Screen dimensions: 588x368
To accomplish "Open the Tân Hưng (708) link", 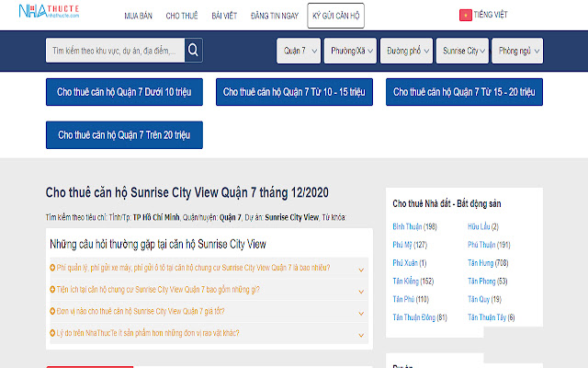I will (x=488, y=263).
